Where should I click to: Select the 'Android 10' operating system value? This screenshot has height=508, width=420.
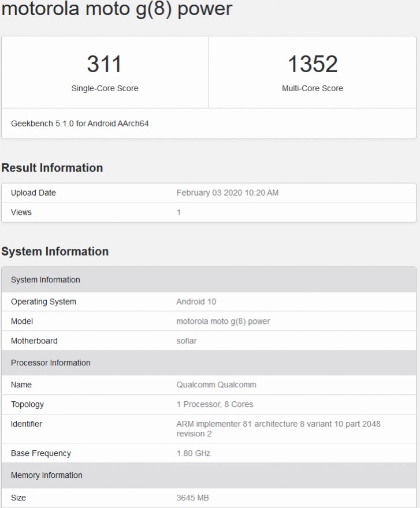(196, 302)
